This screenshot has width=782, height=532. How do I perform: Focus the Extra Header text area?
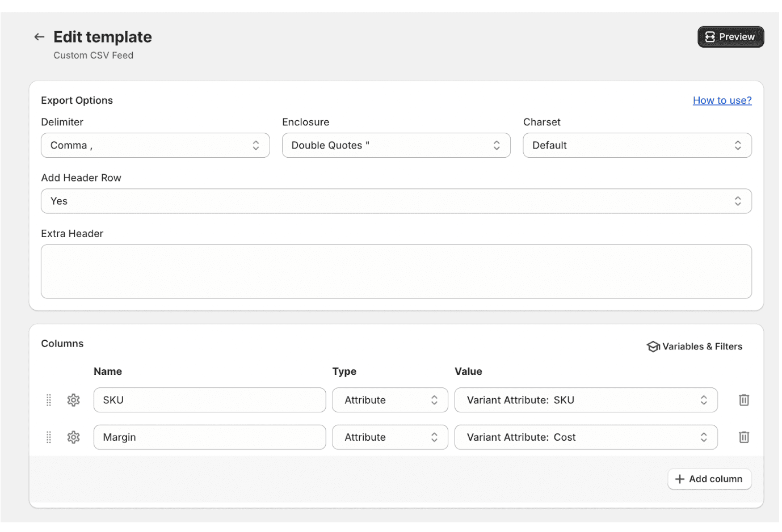coord(396,272)
